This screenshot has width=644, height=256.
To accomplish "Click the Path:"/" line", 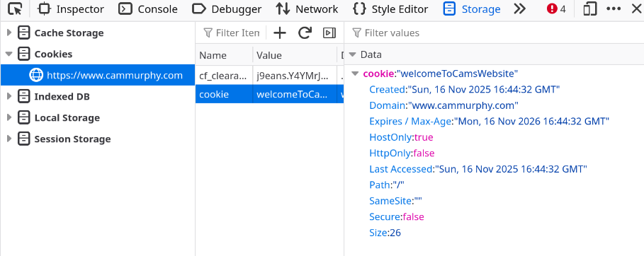I will pos(387,185).
